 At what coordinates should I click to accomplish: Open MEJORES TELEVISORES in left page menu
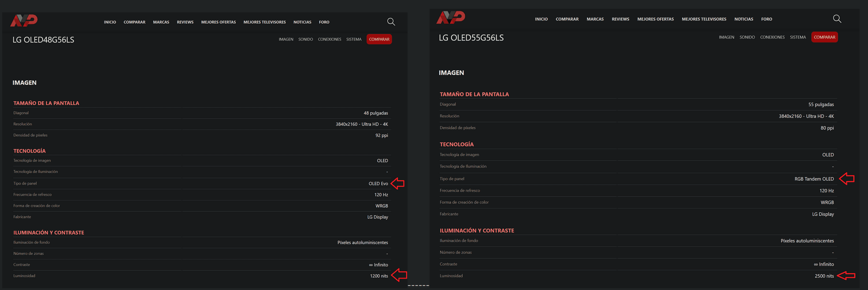pyautogui.click(x=264, y=22)
